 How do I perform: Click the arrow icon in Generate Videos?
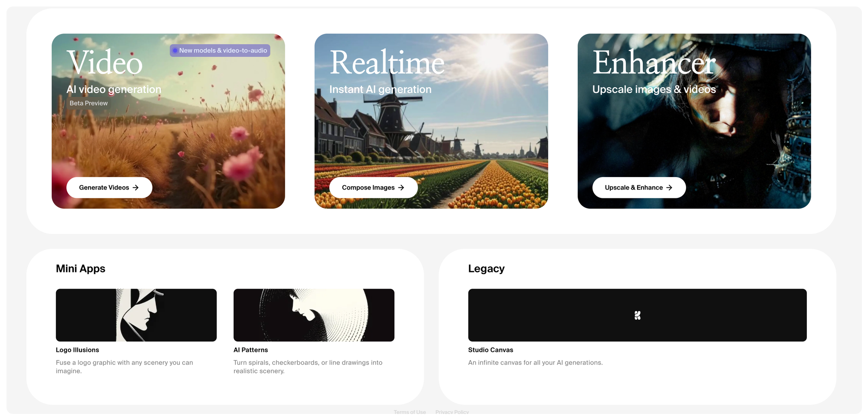pyautogui.click(x=135, y=187)
